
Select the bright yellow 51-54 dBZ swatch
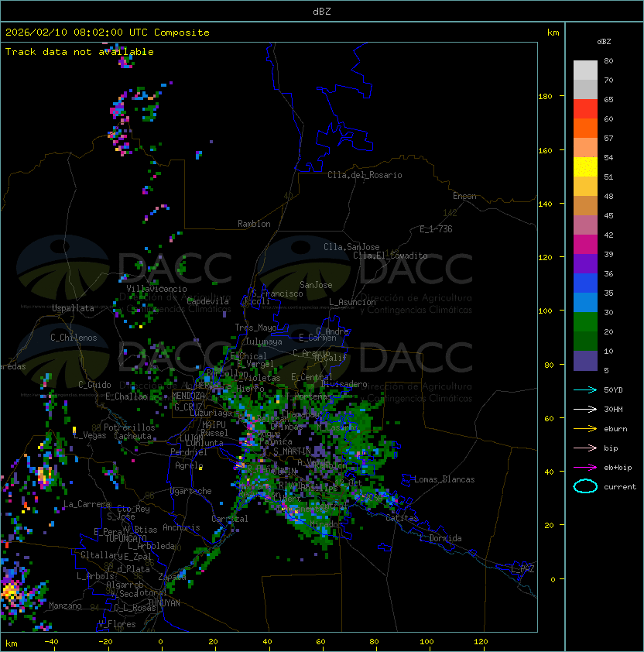tap(585, 167)
